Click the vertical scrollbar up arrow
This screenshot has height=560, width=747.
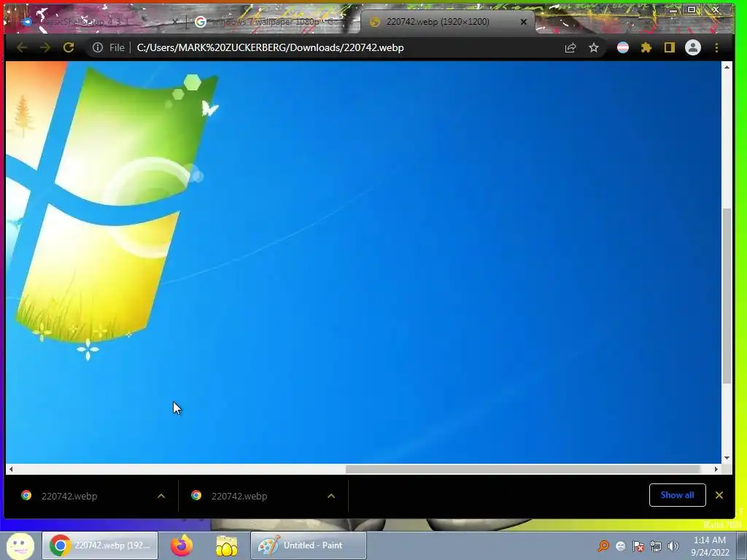tap(727, 67)
